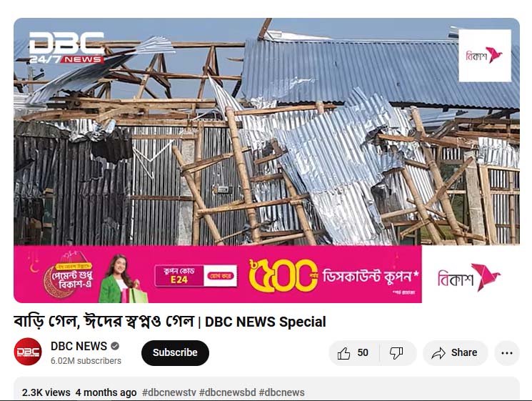Click the bKash logo in video corner
The image size is (532, 401).
tap(485, 55)
